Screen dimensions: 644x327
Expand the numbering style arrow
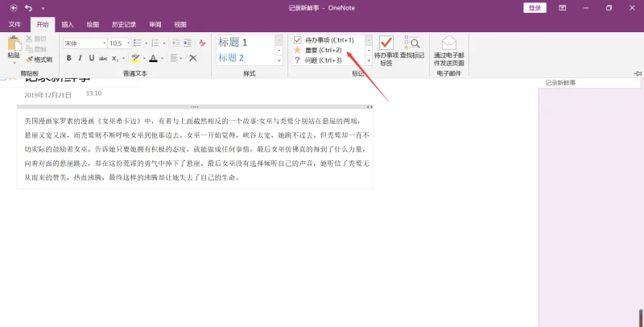164,43
